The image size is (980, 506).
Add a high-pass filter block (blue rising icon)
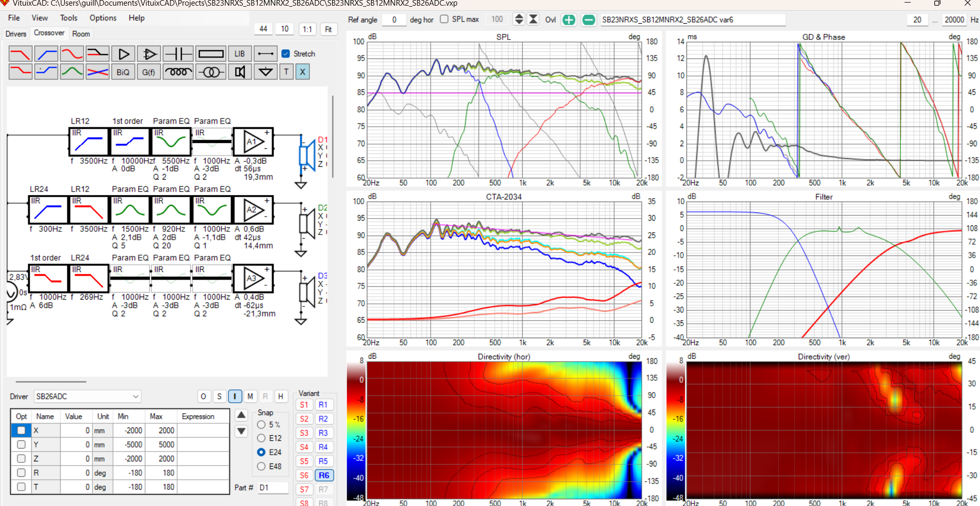(x=46, y=54)
